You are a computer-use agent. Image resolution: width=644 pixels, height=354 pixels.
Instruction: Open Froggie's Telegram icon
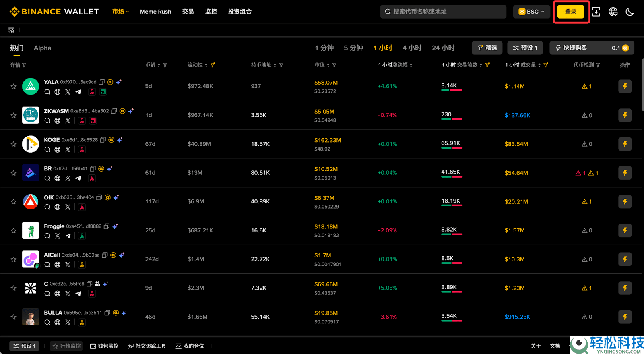68,236
